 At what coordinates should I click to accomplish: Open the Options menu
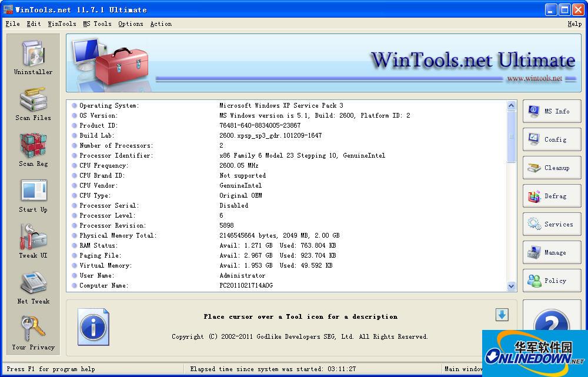(x=131, y=24)
